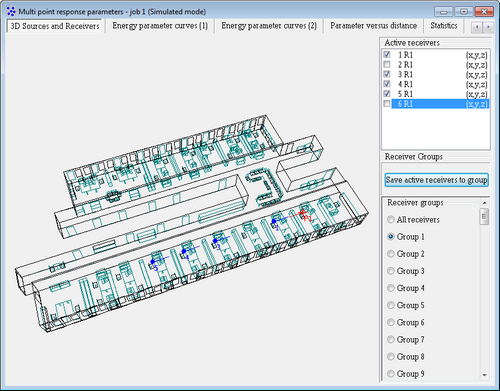Screen dimensions: 500x391
Task: Click the application icon in title bar
Action: point(11,12)
